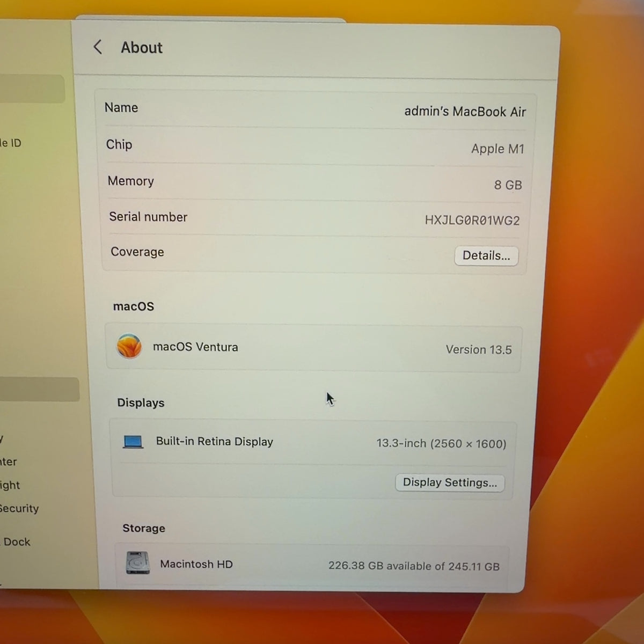Open the sidebar item ending in Security
Viewport: 644px width, 644px height.
point(19,508)
